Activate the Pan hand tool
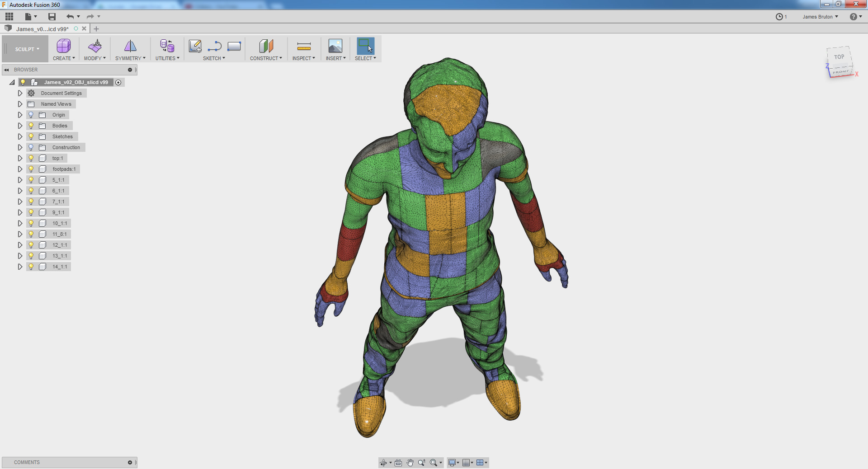Screen dimensions: 868x469 (410, 463)
